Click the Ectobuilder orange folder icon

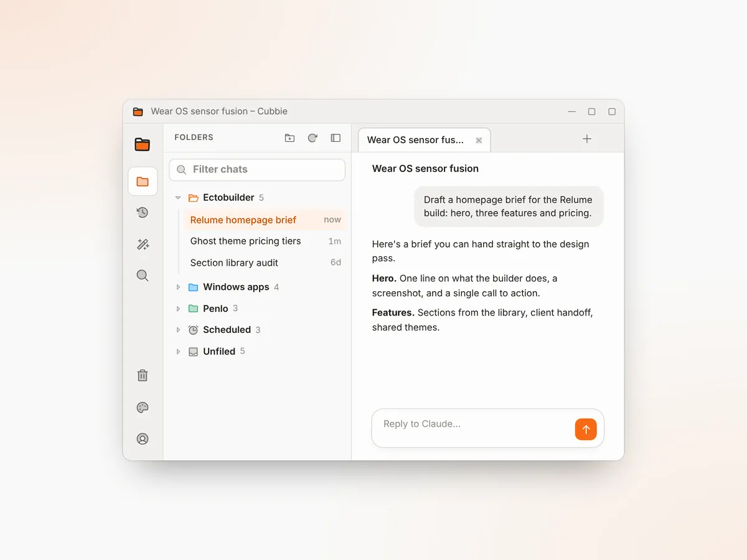[193, 198]
